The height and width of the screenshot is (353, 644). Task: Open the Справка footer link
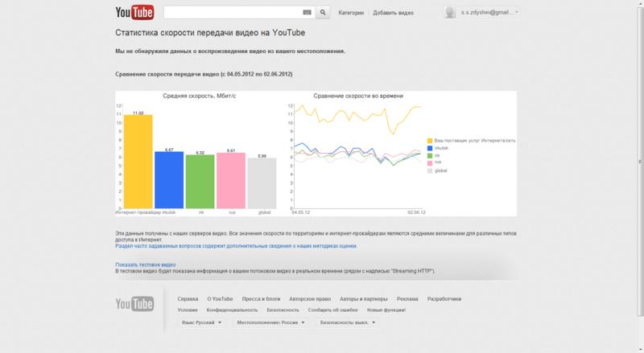[x=188, y=299]
